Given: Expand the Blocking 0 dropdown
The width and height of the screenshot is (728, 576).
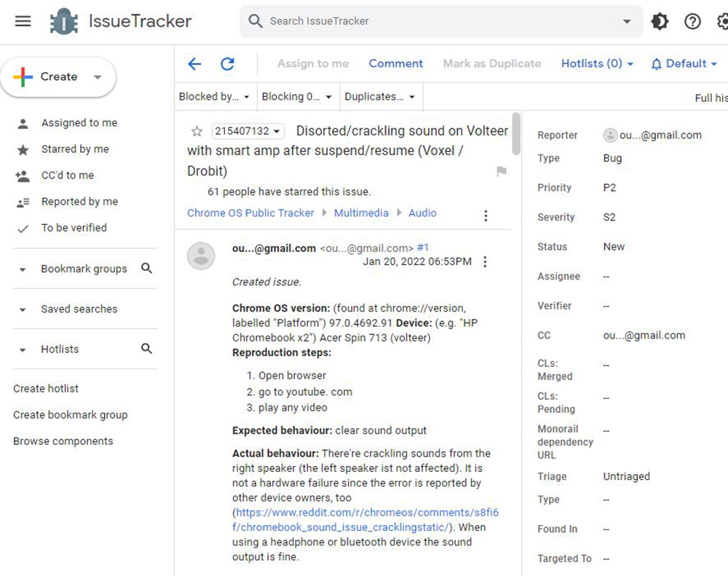Looking at the screenshot, I should click(297, 97).
